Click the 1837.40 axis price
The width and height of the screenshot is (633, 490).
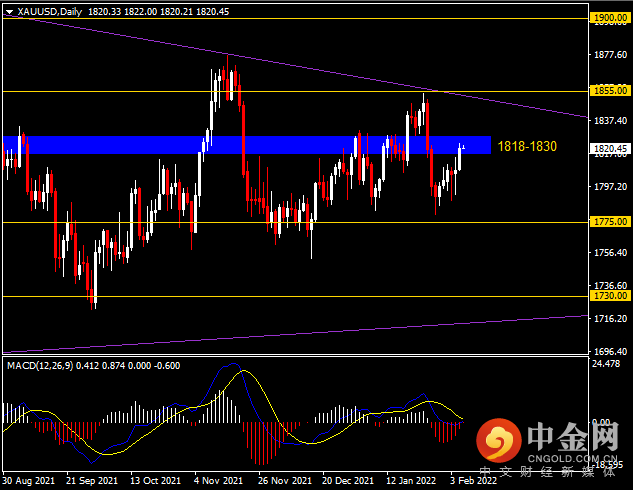tap(610, 120)
